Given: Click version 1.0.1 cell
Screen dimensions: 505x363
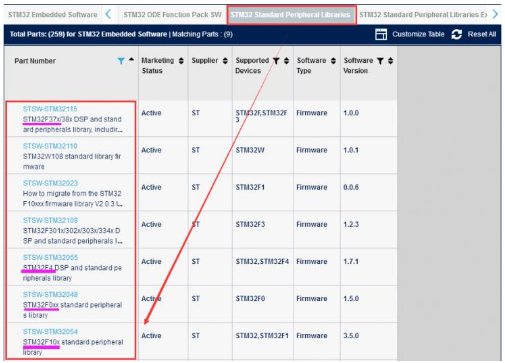Looking at the screenshot, I should (351, 150).
